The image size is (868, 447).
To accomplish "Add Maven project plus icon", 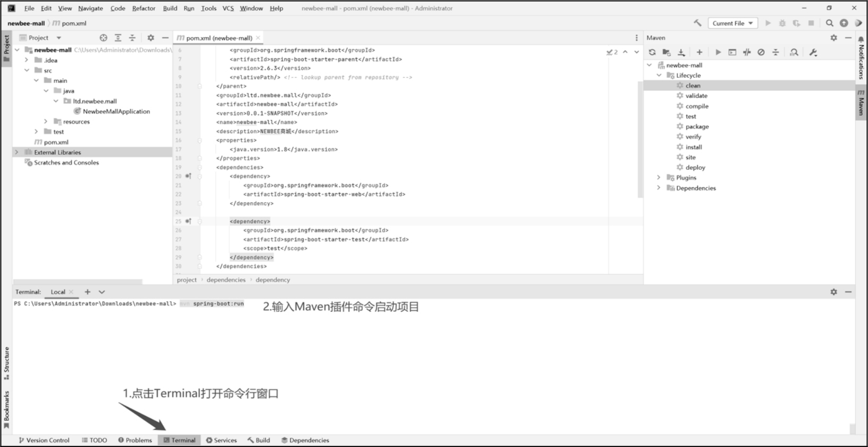I will (x=699, y=52).
